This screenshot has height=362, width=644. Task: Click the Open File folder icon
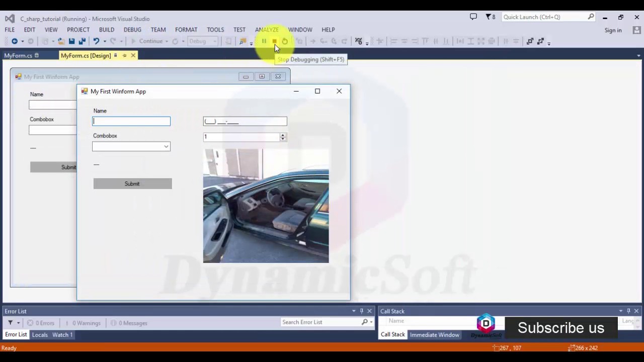(x=61, y=41)
